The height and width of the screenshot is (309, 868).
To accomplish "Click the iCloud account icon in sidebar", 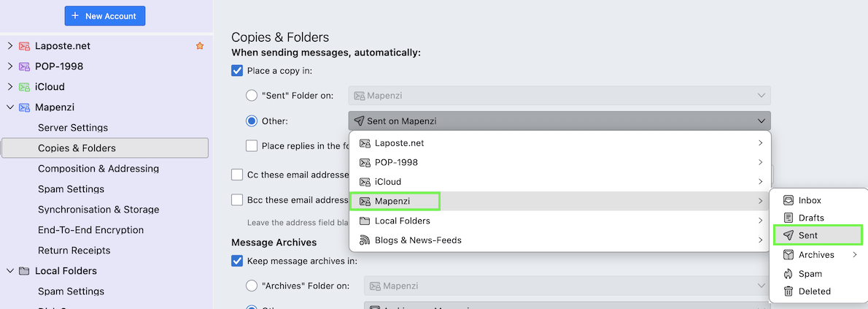I will coord(24,87).
